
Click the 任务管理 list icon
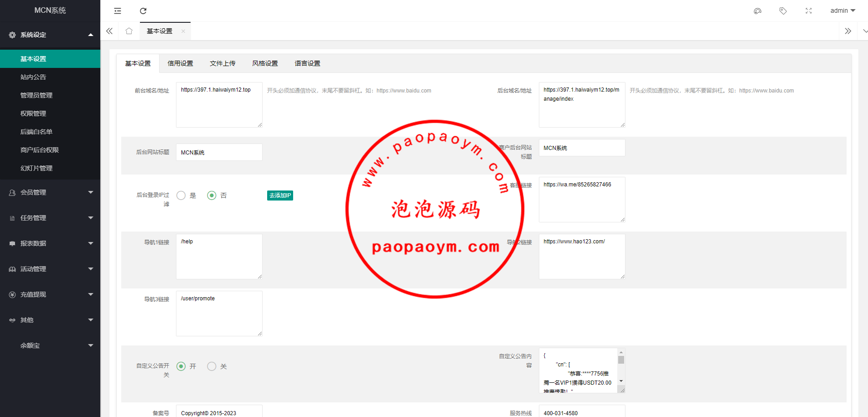click(12, 218)
